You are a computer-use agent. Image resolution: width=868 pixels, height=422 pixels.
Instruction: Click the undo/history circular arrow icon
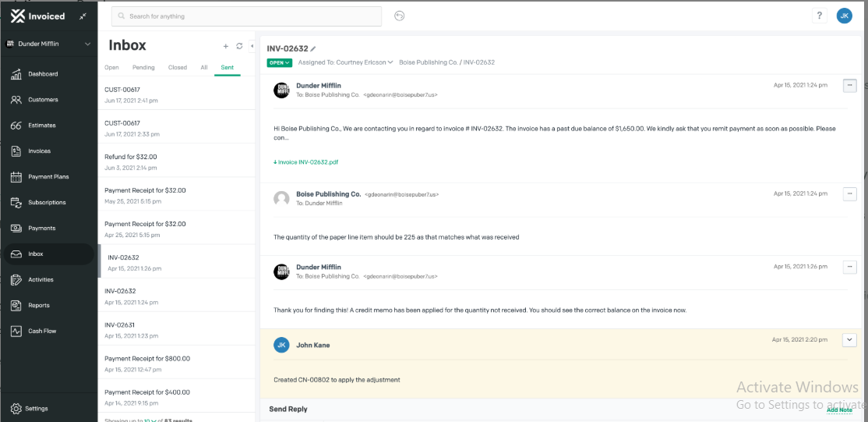(399, 16)
